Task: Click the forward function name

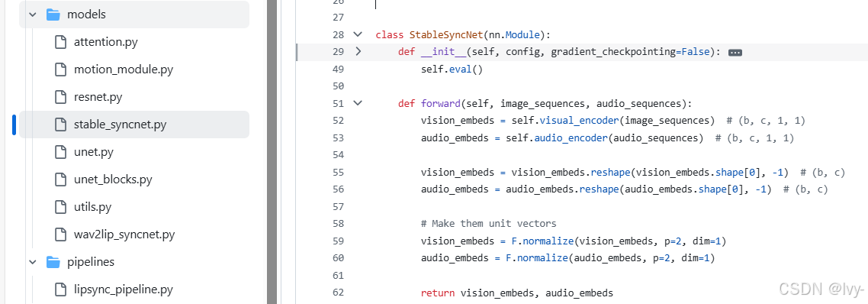Action: [x=440, y=103]
